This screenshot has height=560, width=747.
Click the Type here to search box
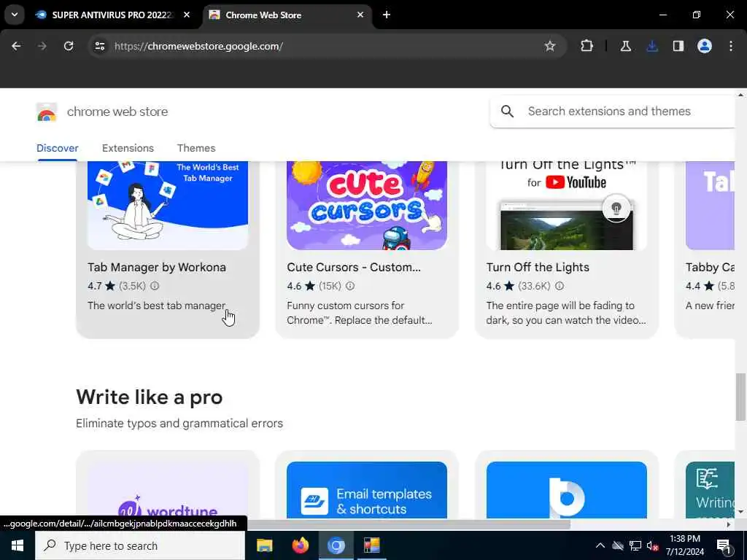coord(140,545)
